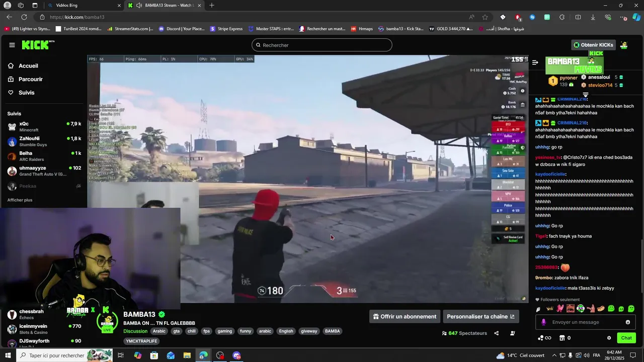Image resolution: width=644 pixels, height=362 pixels.
Task: Reload the page
Action: tap(23, 17)
